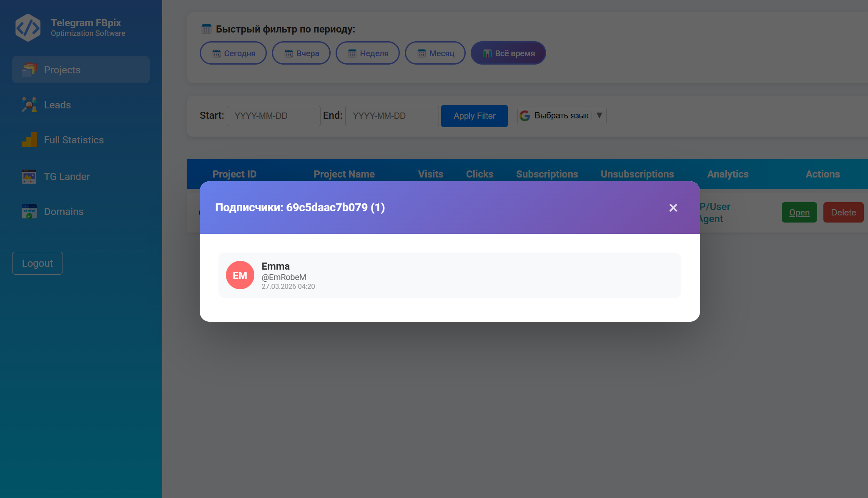Click the Full Statistics chart icon
The height and width of the screenshot is (498, 868).
[x=29, y=140]
